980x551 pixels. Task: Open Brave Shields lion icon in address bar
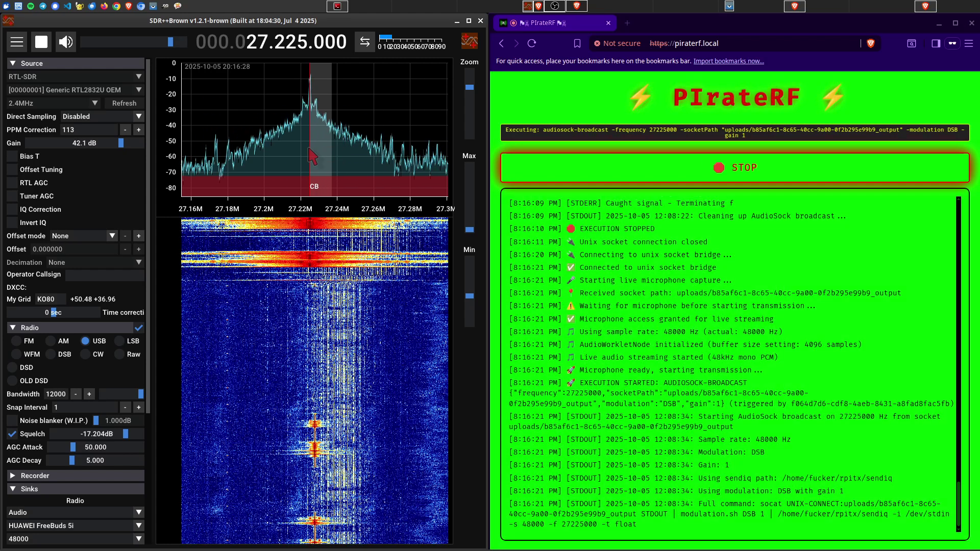(871, 43)
